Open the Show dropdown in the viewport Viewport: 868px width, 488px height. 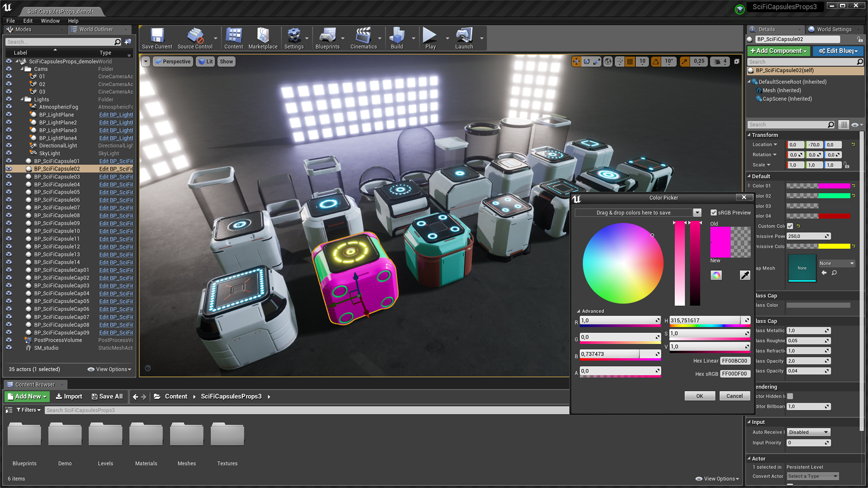pyautogui.click(x=226, y=61)
